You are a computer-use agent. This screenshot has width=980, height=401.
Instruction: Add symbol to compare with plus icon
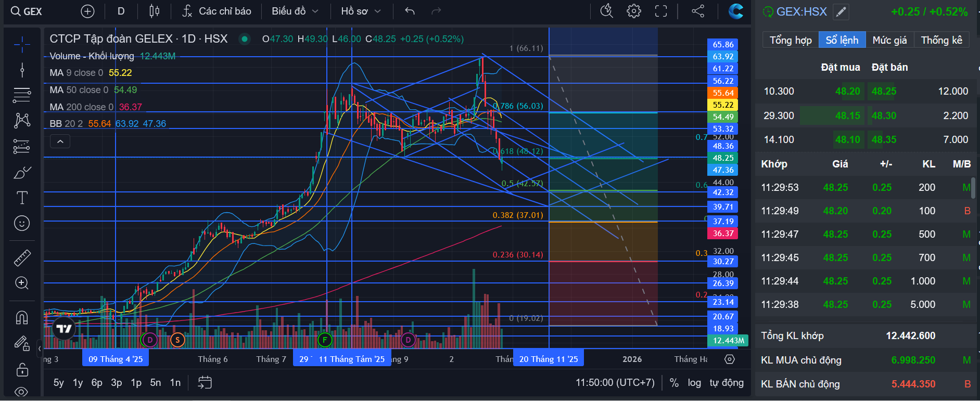tap(87, 11)
